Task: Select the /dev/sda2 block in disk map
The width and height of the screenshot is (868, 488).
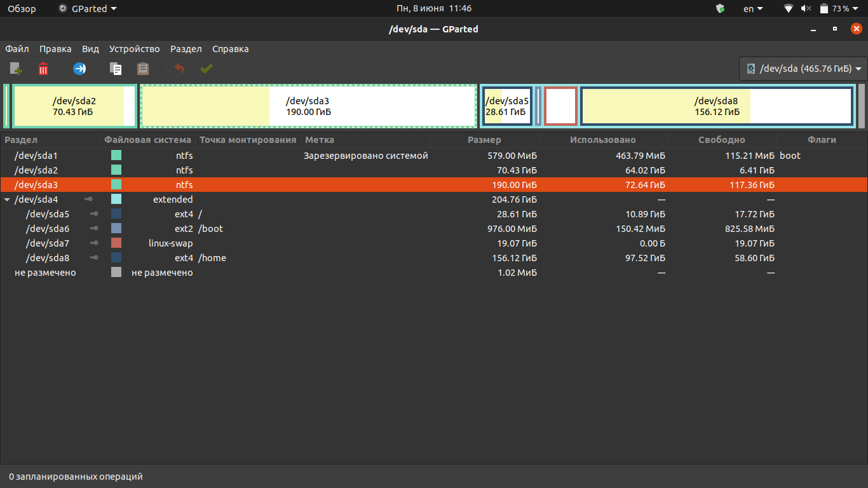Action: coord(74,106)
